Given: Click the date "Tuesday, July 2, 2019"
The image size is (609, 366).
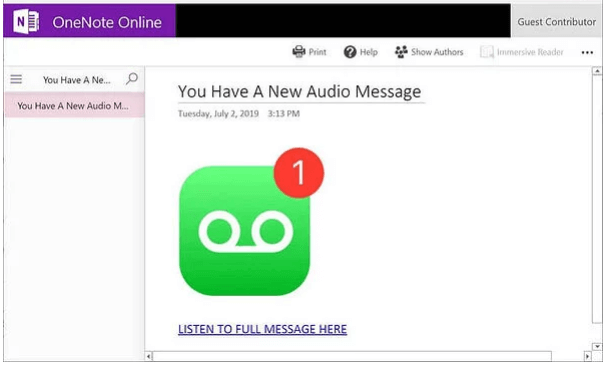Looking at the screenshot, I should coord(218,114).
